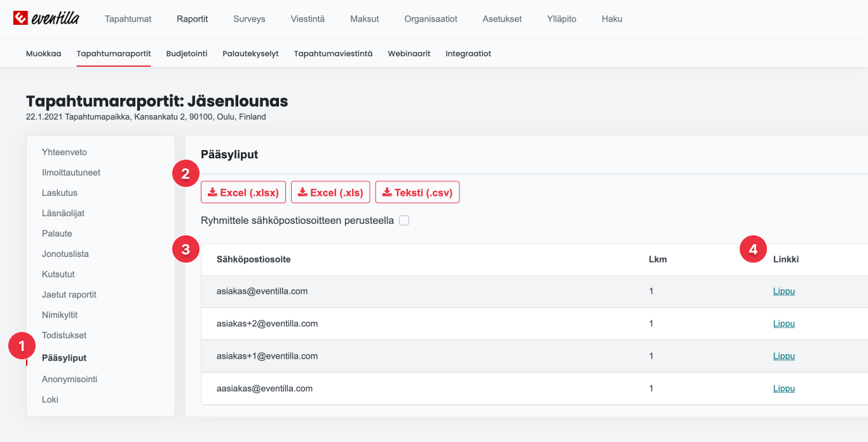Switch to the Budjetointi tab
The height and width of the screenshot is (442, 868).
pos(187,53)
